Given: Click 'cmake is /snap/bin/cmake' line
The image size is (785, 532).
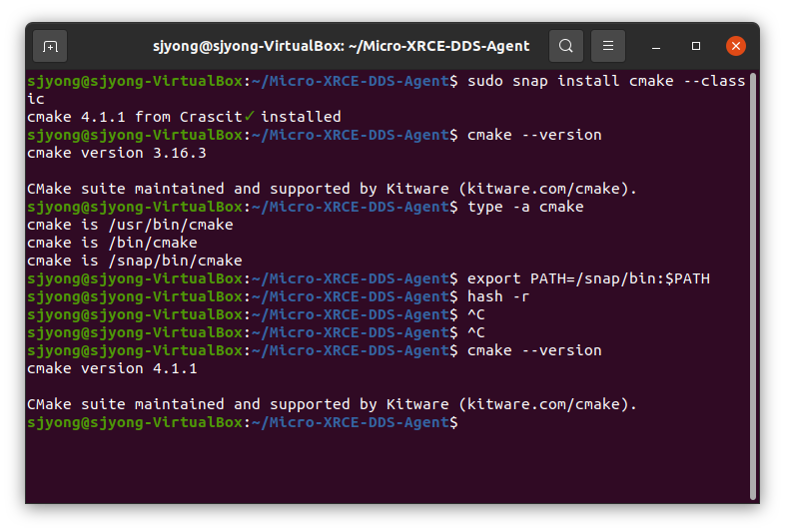Looking at the screenshot, I should (135, 261).
